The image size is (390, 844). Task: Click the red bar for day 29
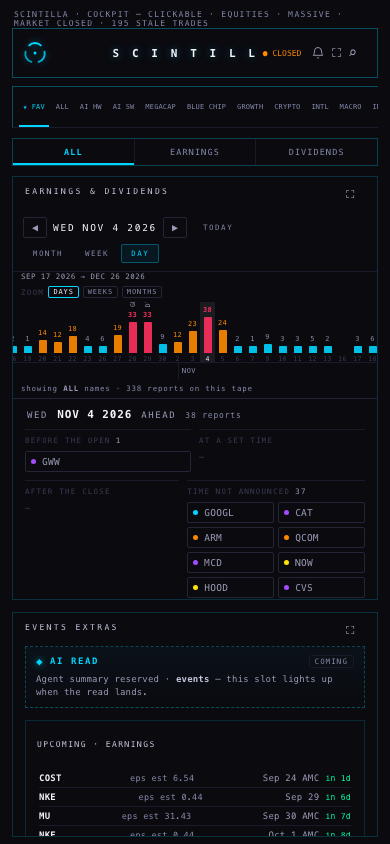[x=148, y=337]
